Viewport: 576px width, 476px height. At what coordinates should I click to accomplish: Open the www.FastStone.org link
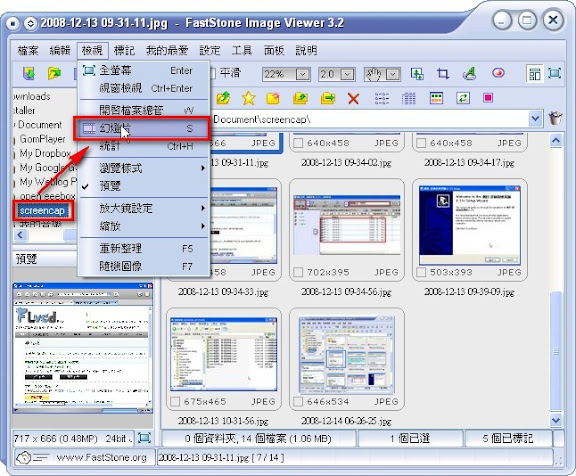(101, 457)
